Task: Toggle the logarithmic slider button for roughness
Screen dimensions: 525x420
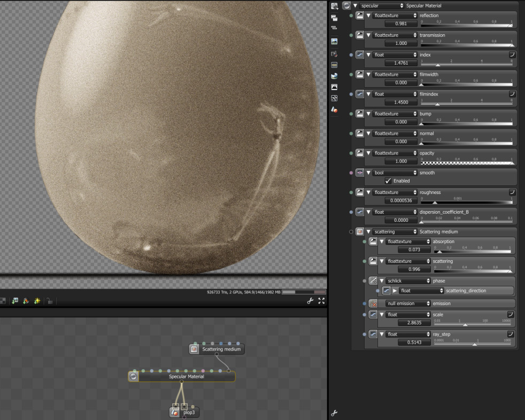Action: click(512, 192)
